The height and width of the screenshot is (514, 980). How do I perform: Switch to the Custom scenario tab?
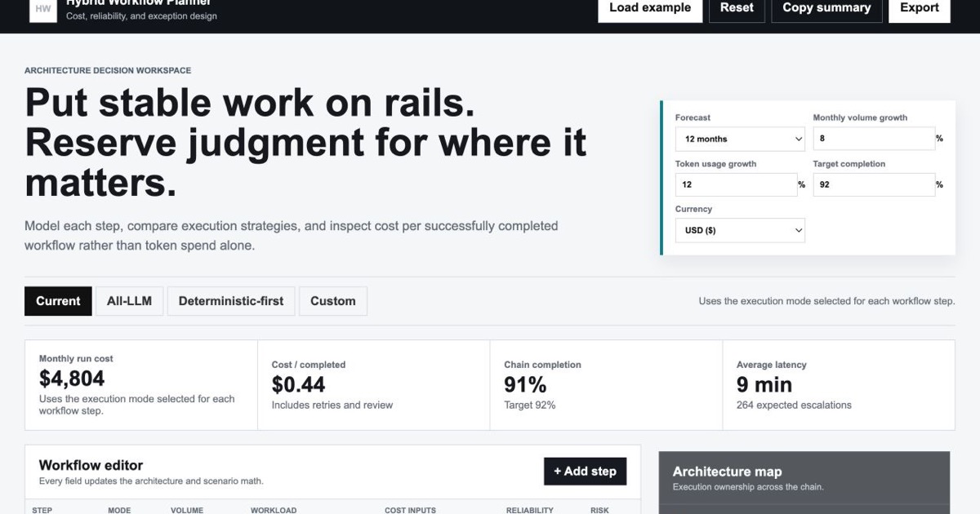tap(333, 301)
